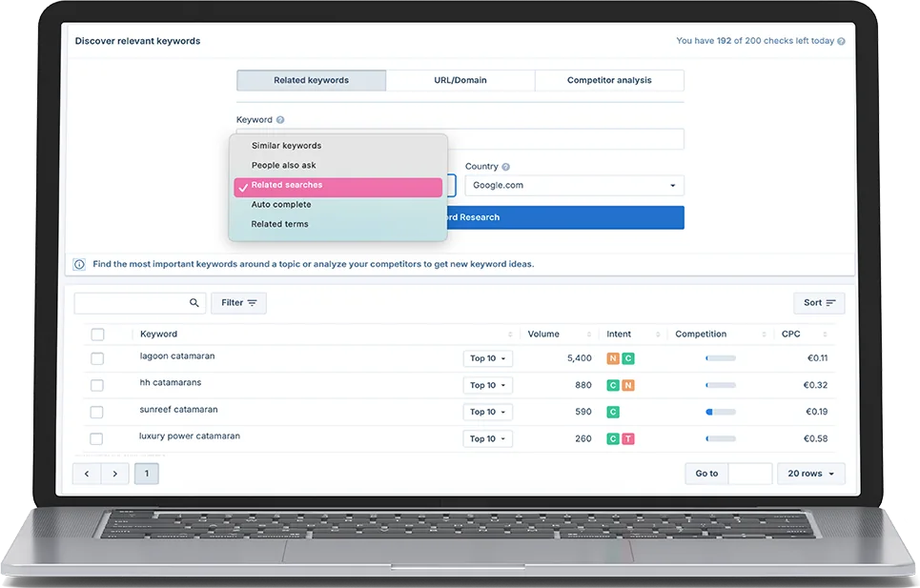This screenshot has width=920, height=588.
Task: Open Top 10 dropdown for lagoon catamaran
Action: 487,358
